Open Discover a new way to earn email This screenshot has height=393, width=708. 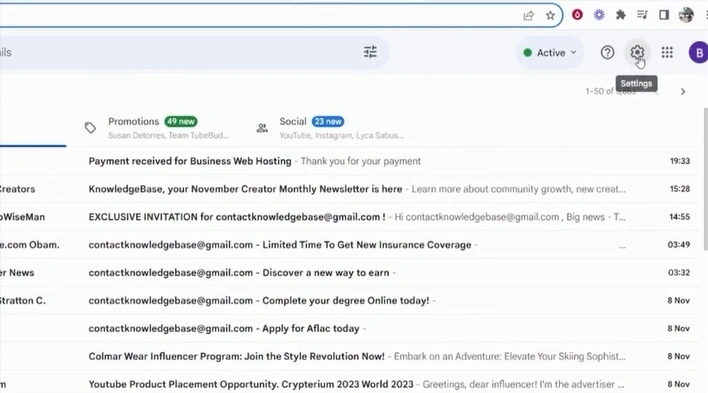coord(349,273)
